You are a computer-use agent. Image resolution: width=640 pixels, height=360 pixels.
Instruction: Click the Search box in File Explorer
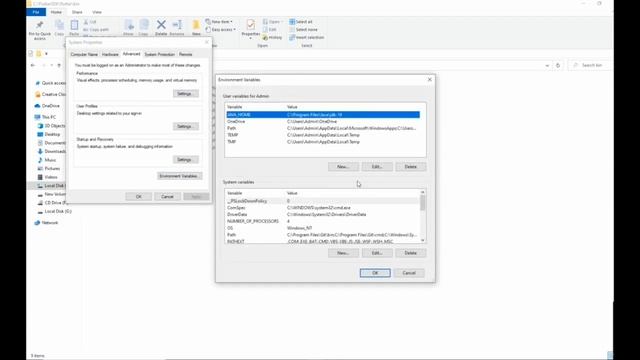pos(590,65)
